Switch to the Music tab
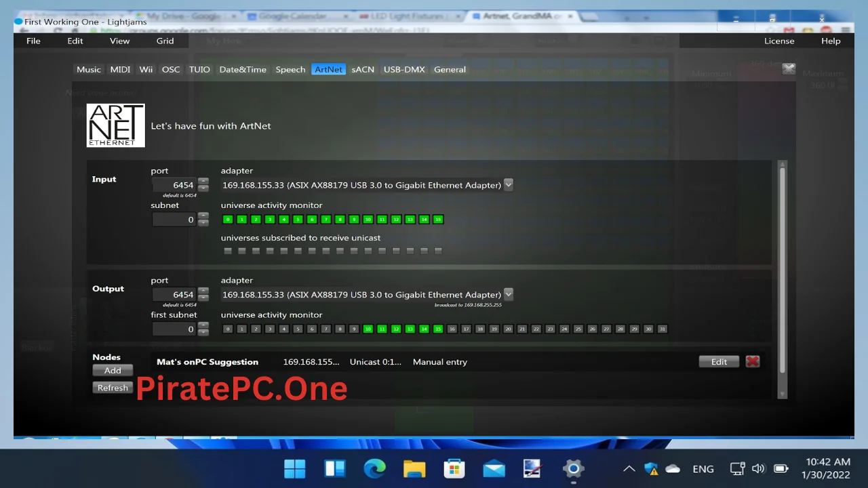Screen dimensions: 868x488 coord(88,69)
